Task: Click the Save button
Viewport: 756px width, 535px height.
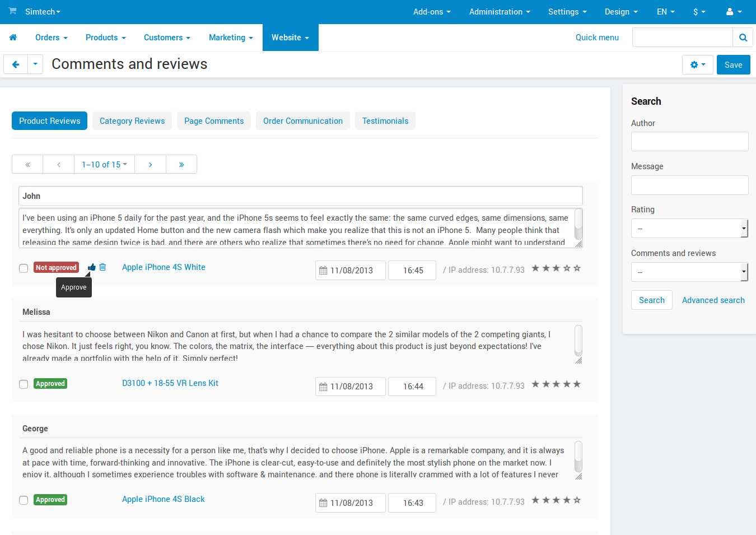Action: point(733,65)
